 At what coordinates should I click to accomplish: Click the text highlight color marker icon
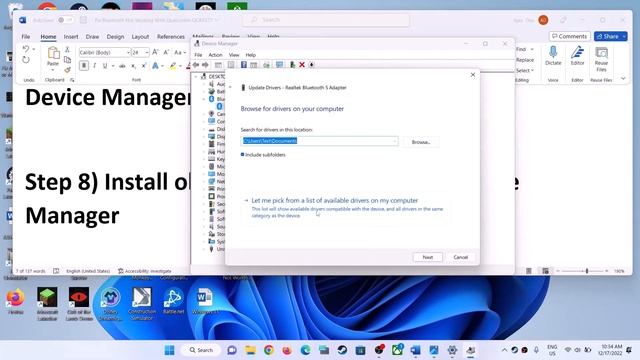coord(173,66)
